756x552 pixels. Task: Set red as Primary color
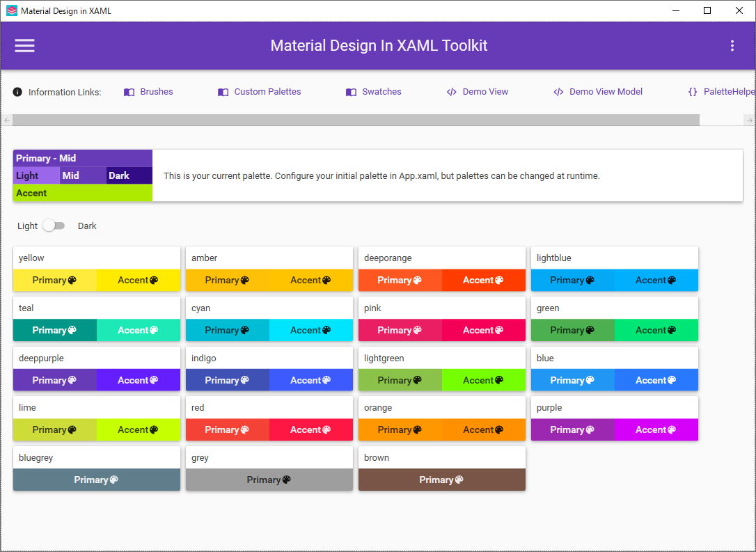pos(228,429)
